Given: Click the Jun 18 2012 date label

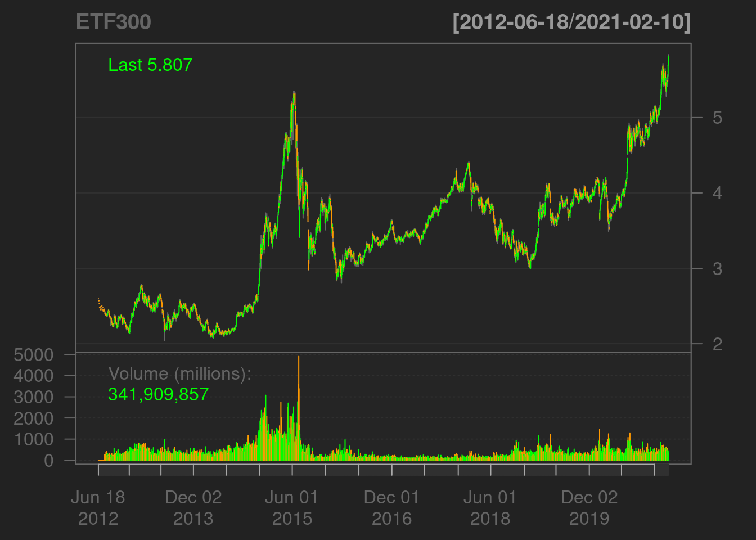Looking at the screenshot, I should coord(98,507).
